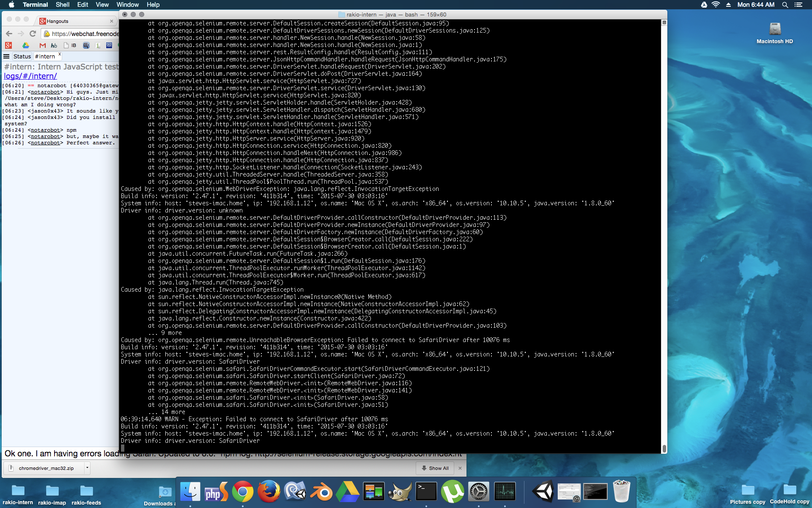Open the Gmail bookmark in Chrome

pos(42,45)
